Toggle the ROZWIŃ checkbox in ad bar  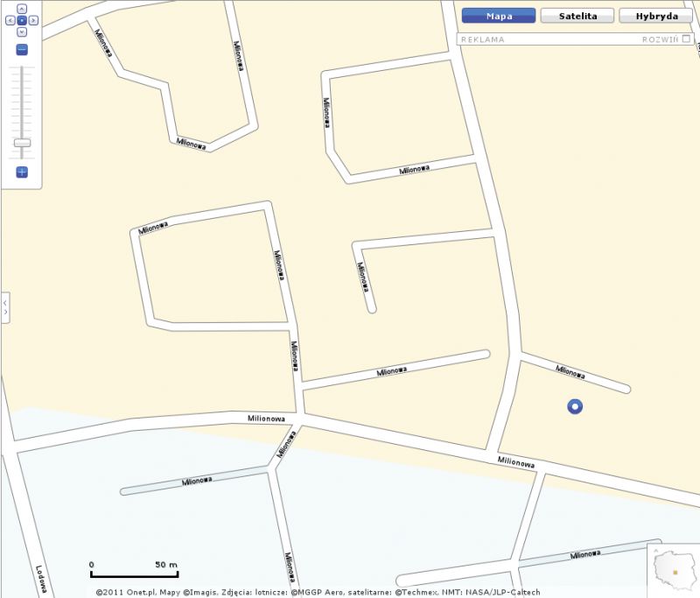(x=686, y=39)
